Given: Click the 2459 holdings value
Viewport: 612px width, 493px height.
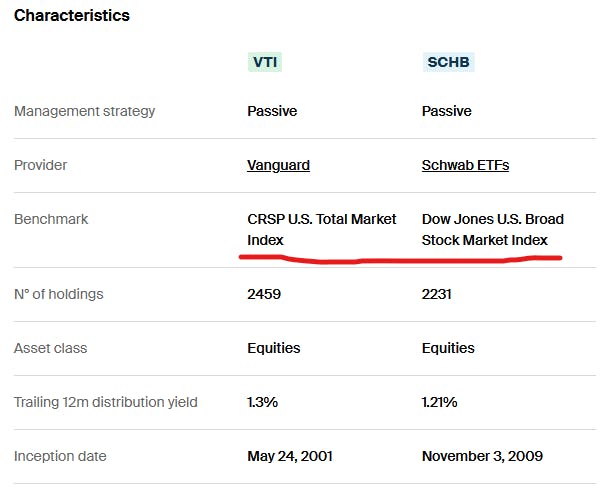Looking at the screenshot, I should click(265, 294).
